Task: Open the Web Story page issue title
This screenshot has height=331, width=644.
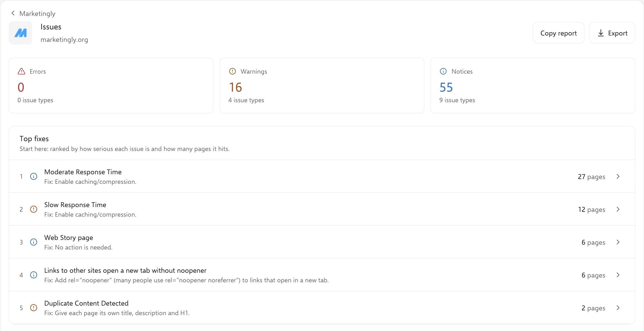Action: (69, 238)
